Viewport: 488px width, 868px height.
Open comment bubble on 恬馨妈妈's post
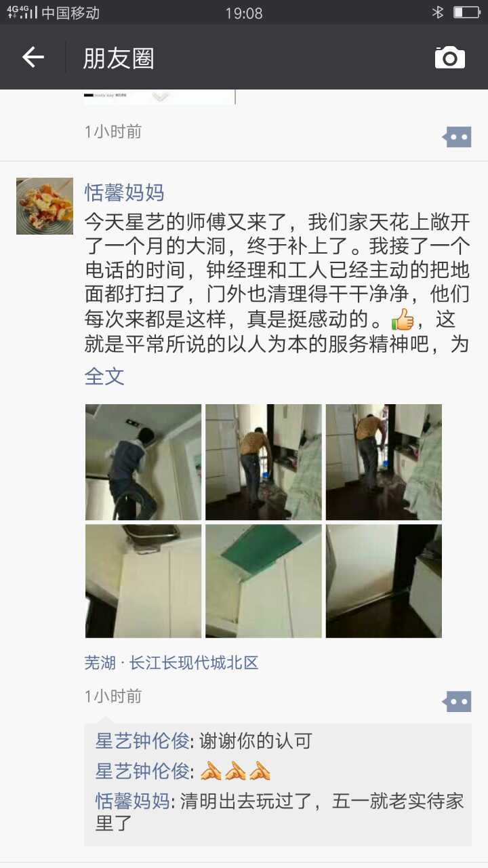457,701
